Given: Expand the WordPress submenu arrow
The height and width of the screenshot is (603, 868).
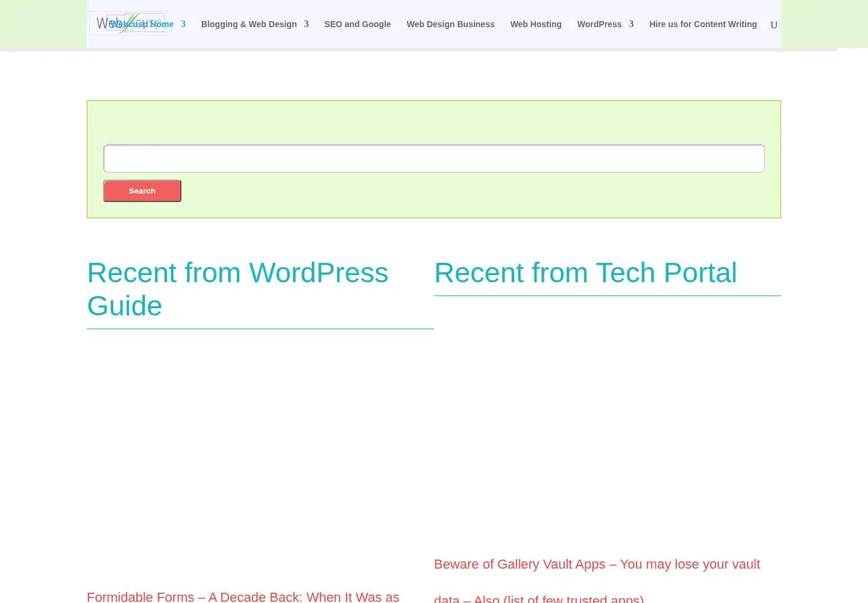Looking at the screenshot, I should pyautogui.click(x=631, y=24).
